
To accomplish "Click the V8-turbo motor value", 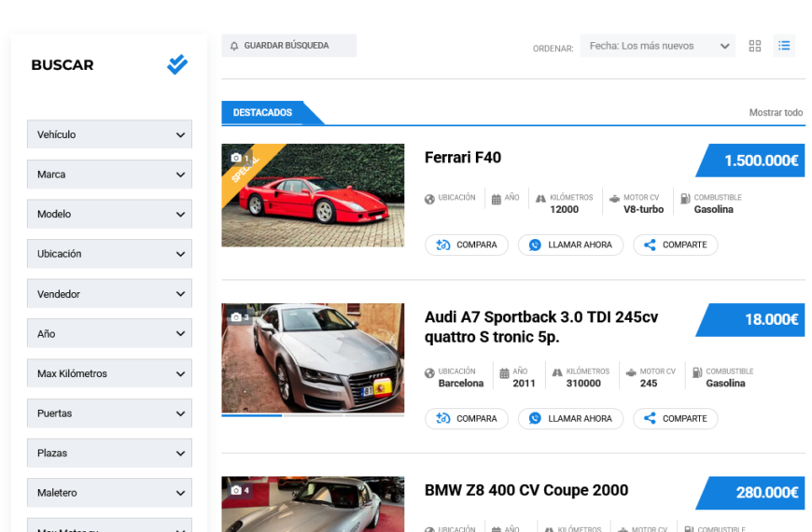I will [643, 209].
